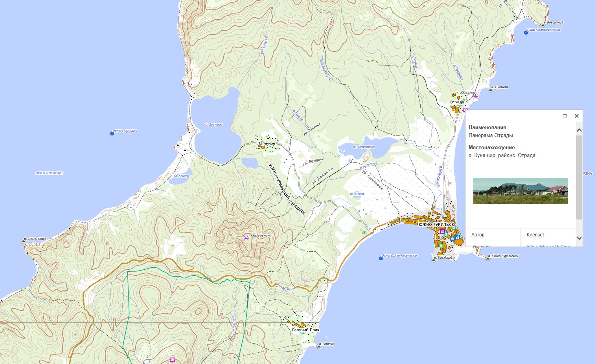
Task: Click the purple museum icon in Южно-Курильск
Action: click(443, 231)
